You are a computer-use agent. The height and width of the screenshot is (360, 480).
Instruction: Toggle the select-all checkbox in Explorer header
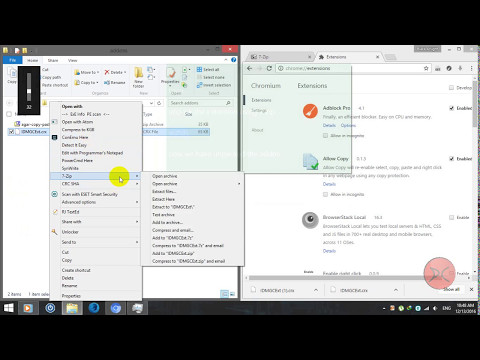[9, 114]
